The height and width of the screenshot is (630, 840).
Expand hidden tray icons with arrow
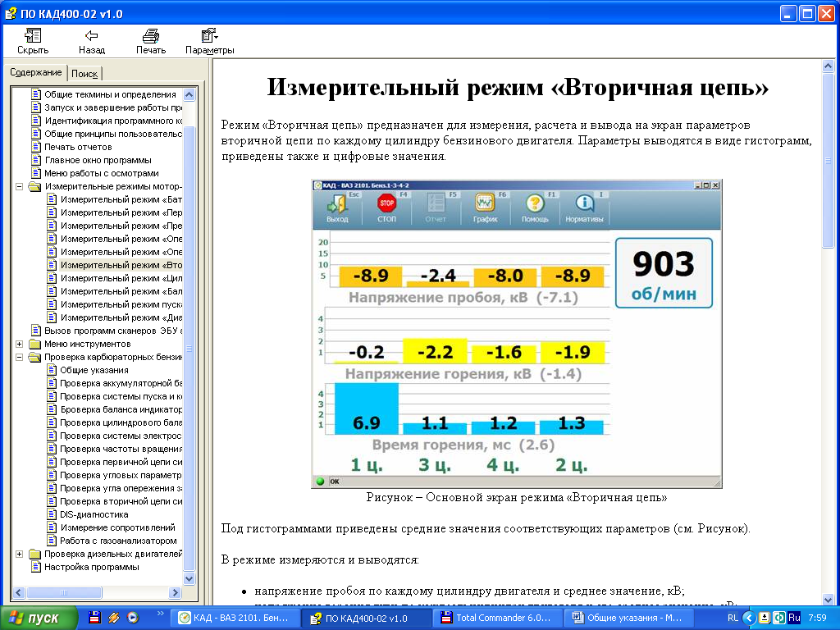(750, 618)
